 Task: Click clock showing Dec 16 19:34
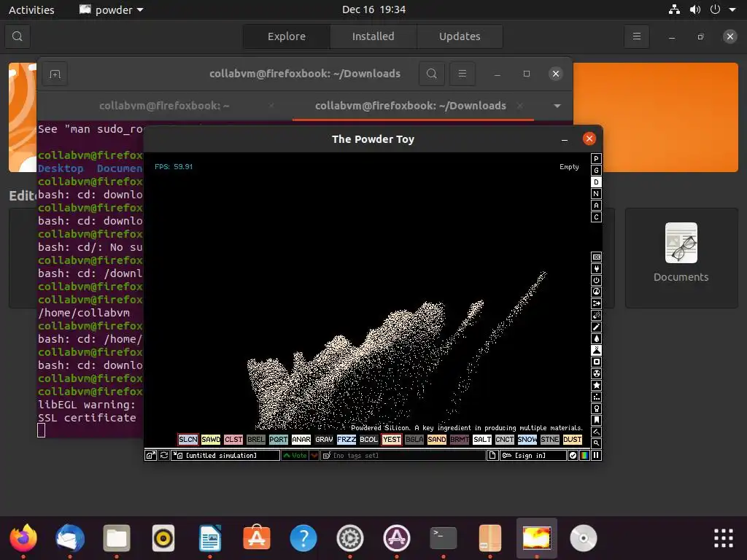point(373,9)
